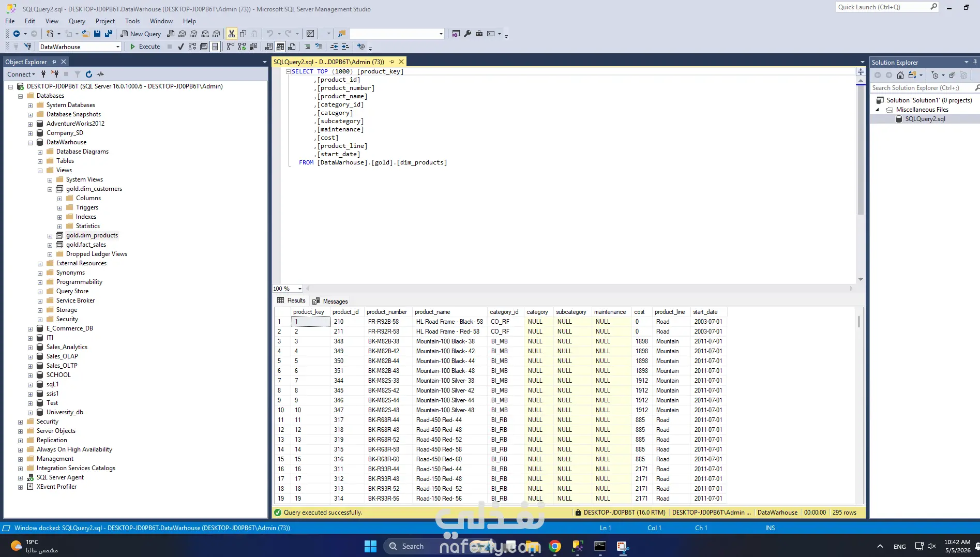
Task: Uncomment the selected lines
Action: (319, 47)
